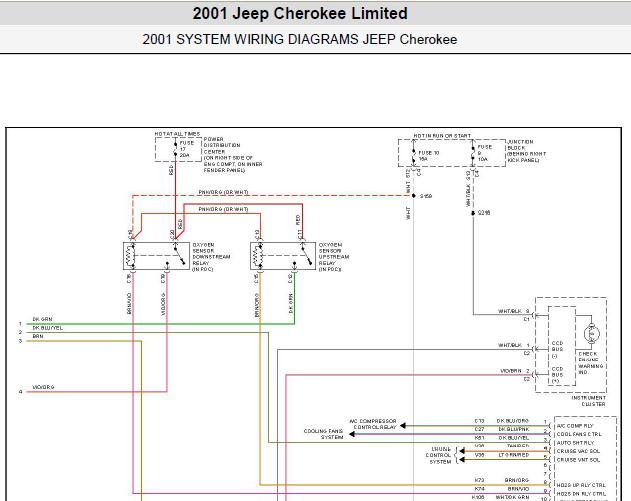Click the 'BRN' label at left pin 3
The image size is (631, 501).
tap(38, 336)
